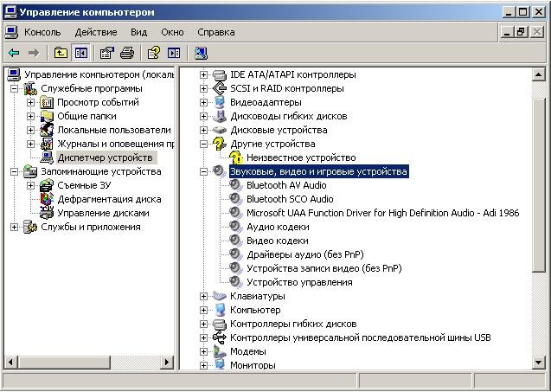Expand SCSI и RAID контроллеры node
The height and width of the screenshot is (392, 551).
[203, 88]
